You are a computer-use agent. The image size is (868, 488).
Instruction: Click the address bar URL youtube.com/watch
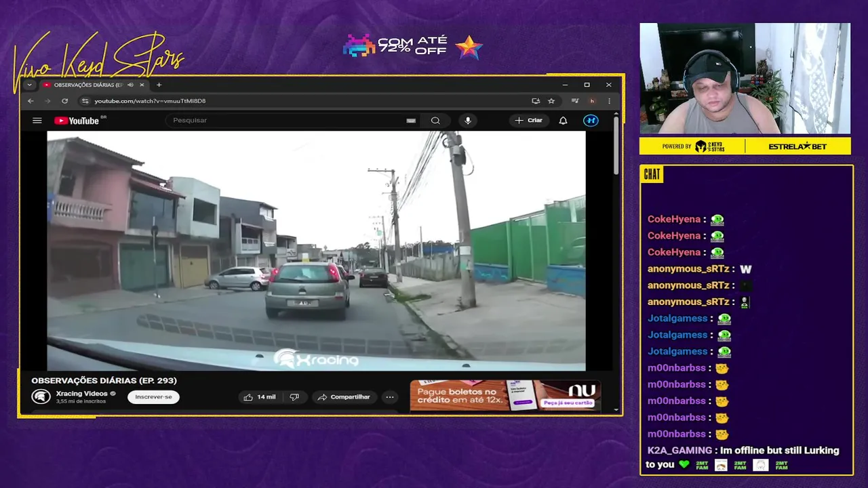tap(150, 101)
